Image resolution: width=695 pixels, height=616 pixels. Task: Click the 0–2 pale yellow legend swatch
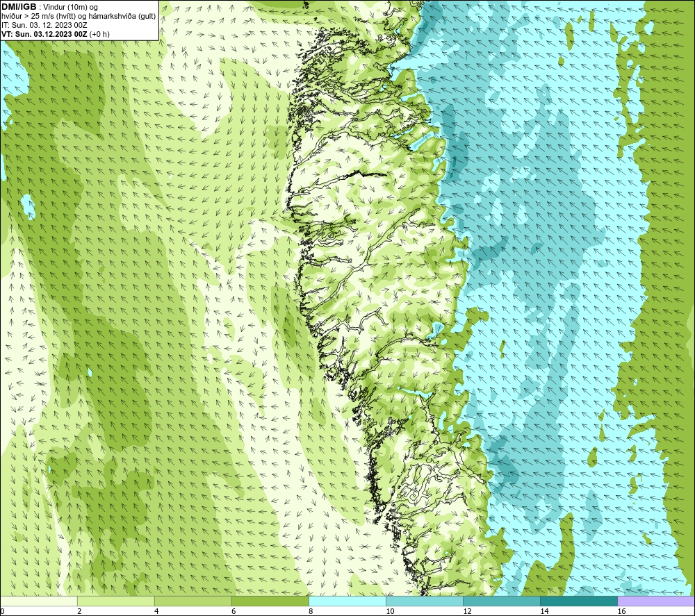coord(38,601)
